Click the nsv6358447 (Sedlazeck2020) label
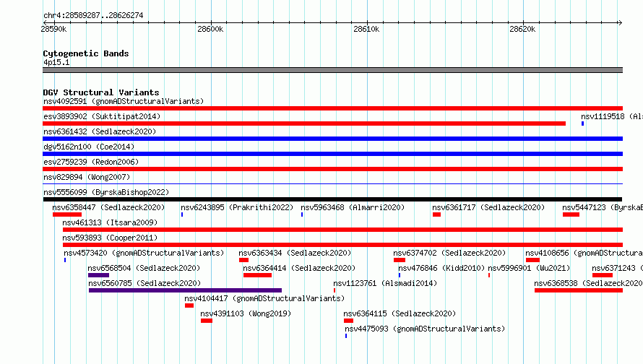 (108, 207)
